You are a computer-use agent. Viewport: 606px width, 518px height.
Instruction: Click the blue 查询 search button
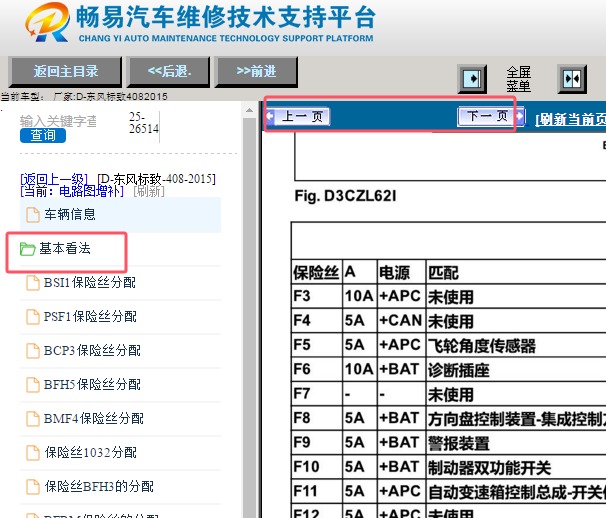click(43, 135)
